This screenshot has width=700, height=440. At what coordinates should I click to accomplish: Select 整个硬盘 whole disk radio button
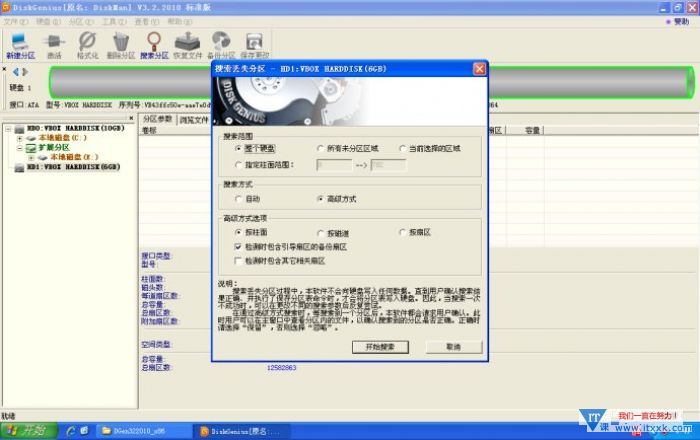tap(238, 149)
